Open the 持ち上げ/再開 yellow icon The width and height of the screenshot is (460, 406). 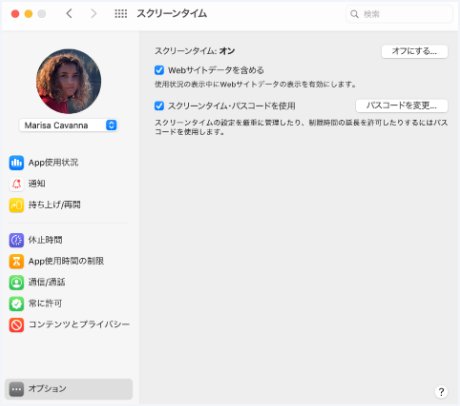click(x=16, y=205)
